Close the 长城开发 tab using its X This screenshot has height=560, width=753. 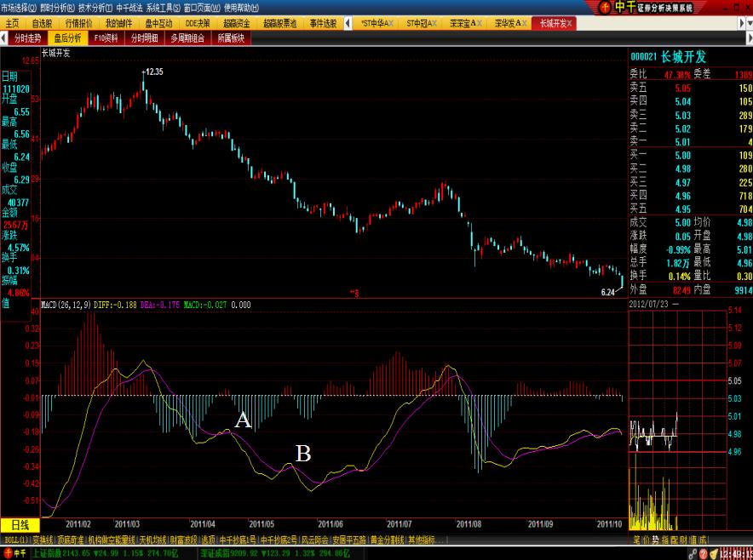570,23
